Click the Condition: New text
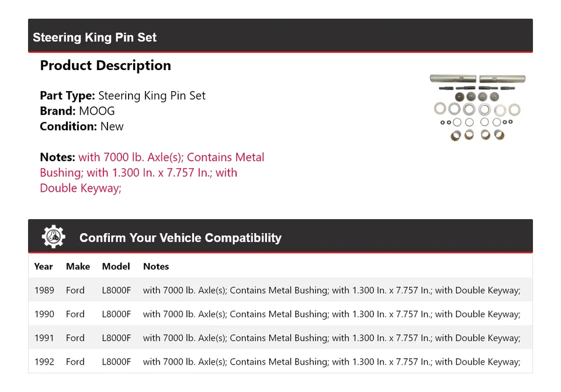 click(82, 126)
